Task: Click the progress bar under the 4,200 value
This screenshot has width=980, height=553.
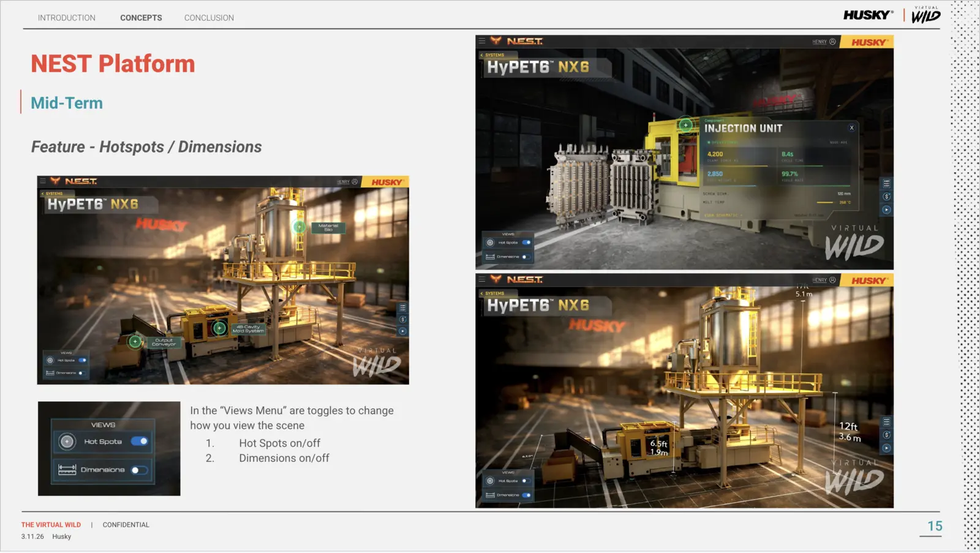Action: 737,165
